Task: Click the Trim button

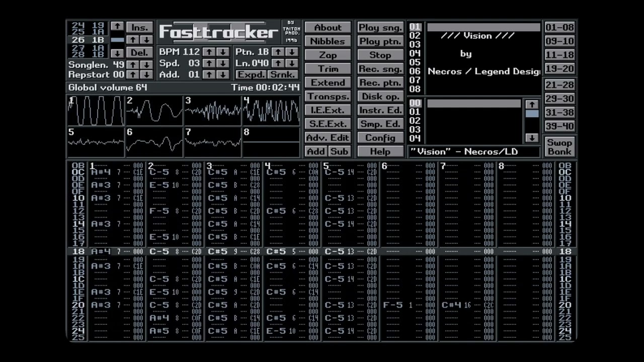Action: pos(328,69)
